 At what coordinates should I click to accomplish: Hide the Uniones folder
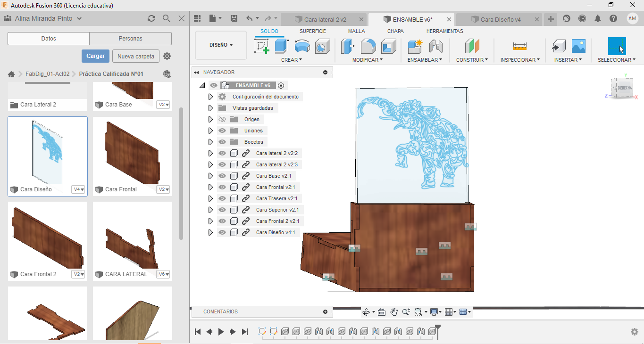[x=222, y=131]
